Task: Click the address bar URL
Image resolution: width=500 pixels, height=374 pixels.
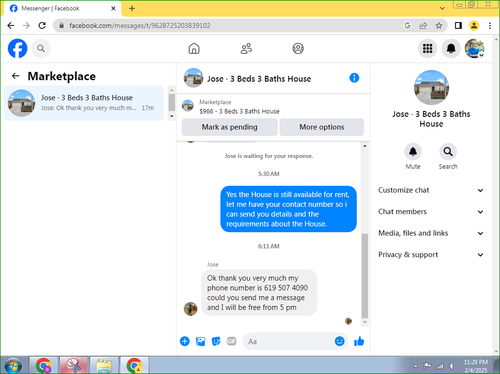Action: tap(140, 26)
